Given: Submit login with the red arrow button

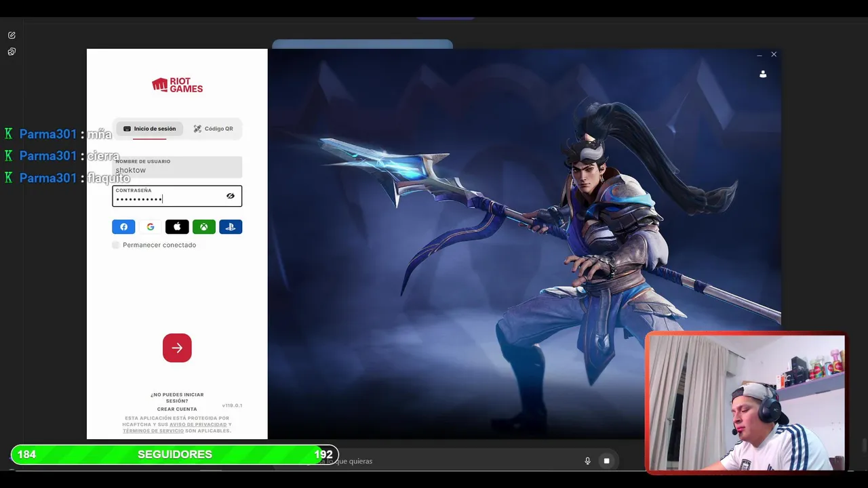Looking at the screenshot, I should [177, 348].
